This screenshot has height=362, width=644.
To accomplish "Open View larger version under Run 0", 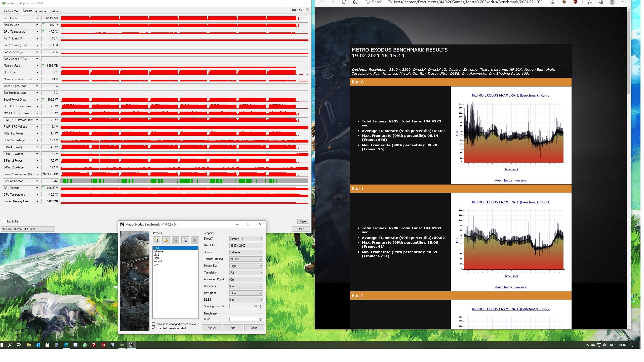I will pos(511,180).
